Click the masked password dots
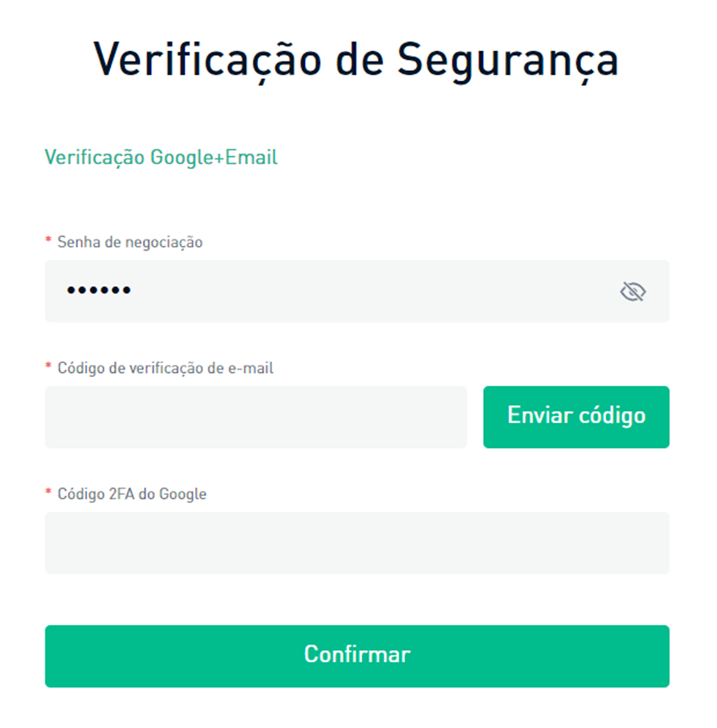717x728 pixels. point(99,291)
